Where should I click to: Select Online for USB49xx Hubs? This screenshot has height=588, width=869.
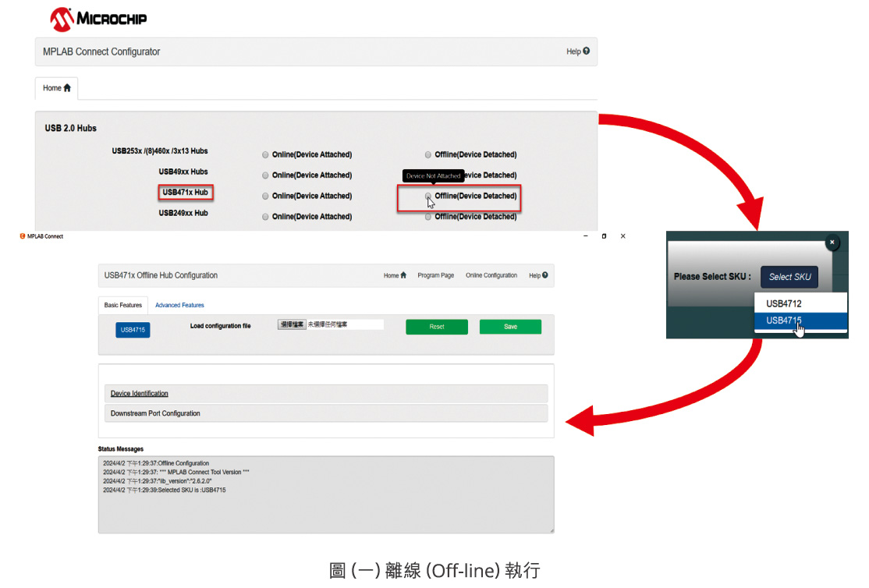265,175
